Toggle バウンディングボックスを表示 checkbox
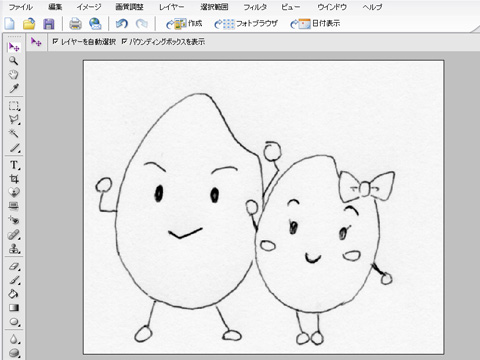 [x=124, y=42]
